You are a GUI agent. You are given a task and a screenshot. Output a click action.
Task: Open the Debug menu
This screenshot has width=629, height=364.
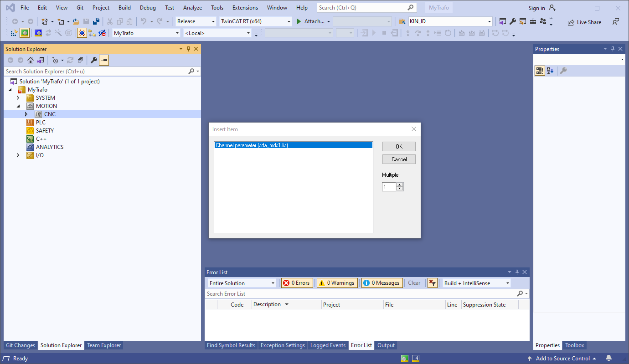(147, 7)
